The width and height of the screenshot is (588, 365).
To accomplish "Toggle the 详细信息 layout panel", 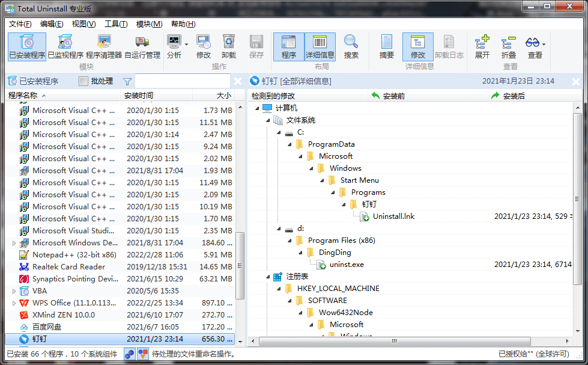I will (x=320, y=46).
